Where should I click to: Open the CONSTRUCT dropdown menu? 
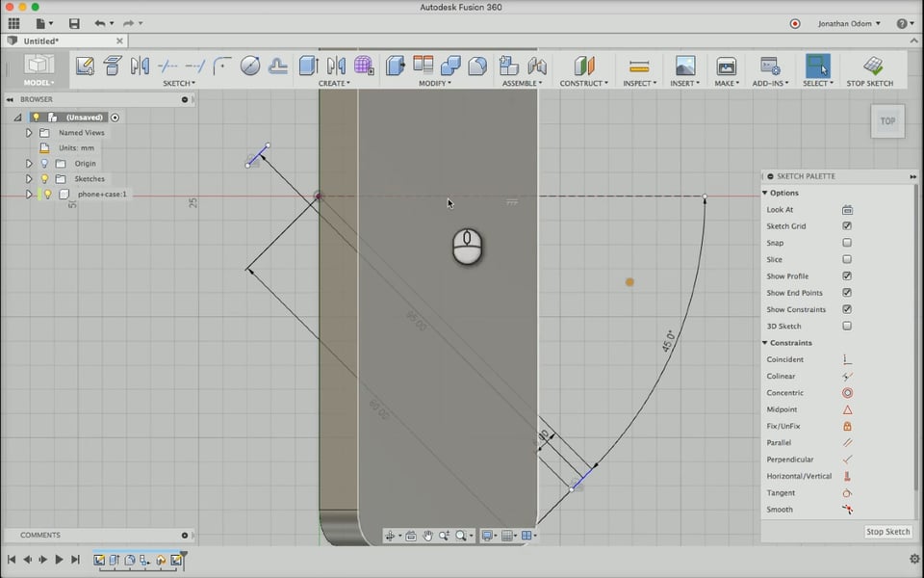pyautogui.click(x=583, y=84)
